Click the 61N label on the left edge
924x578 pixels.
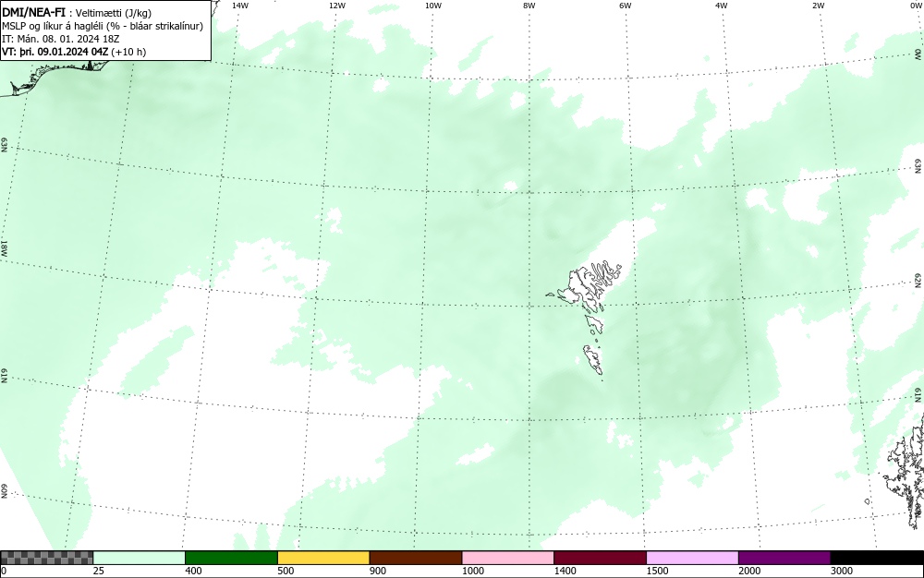pos(4,376)
